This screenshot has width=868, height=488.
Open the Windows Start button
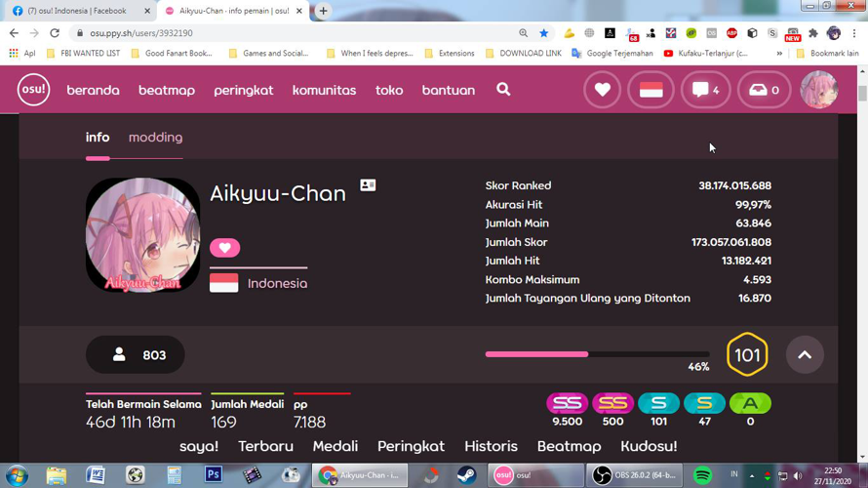tap(17, 475)
